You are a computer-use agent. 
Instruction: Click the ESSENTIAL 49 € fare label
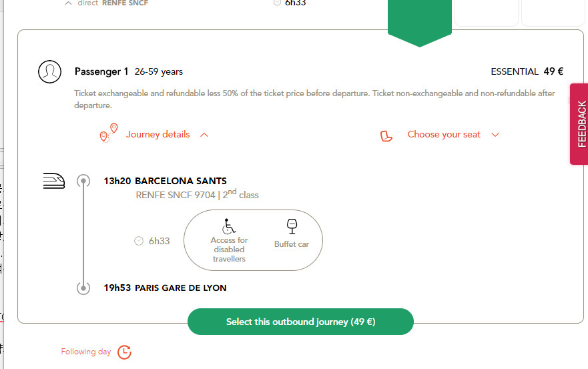[527, 71]
